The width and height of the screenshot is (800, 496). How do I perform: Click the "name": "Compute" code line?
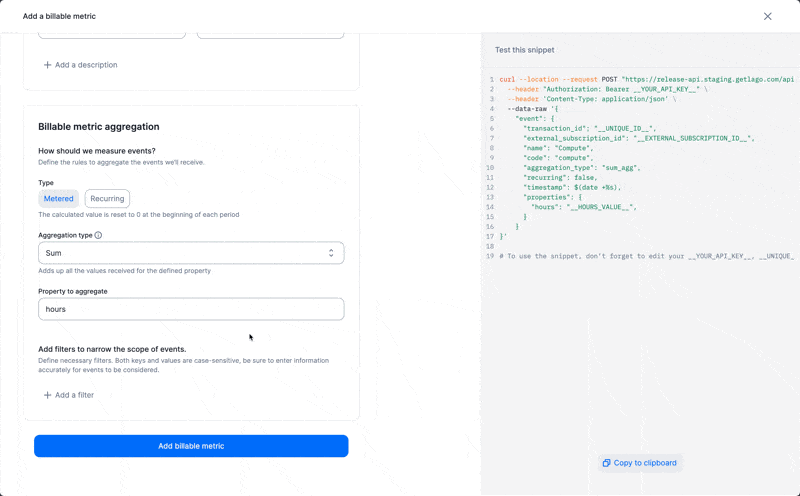pyautogui.click(x=558, y=148)
